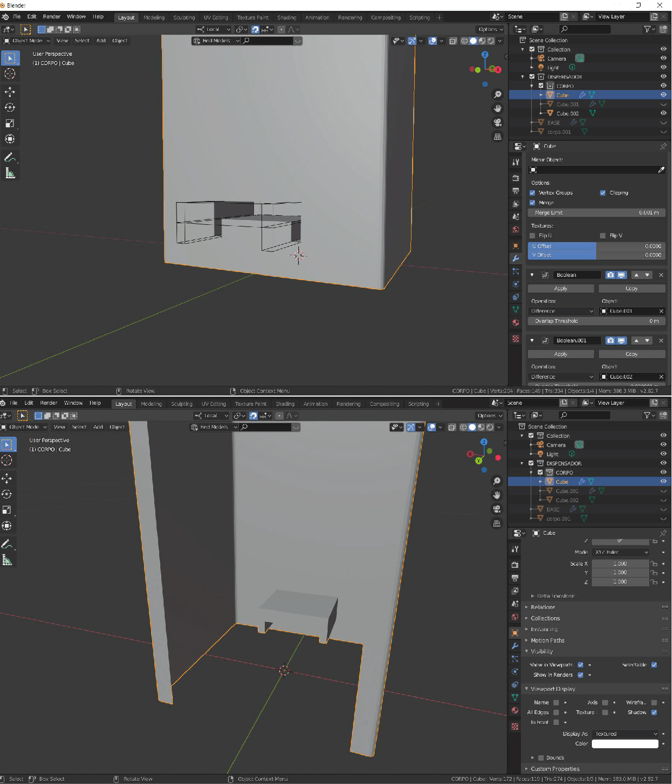Open Modifiers wrench tab in bottom window properties
672x784 pixels.
pos(515,646)
